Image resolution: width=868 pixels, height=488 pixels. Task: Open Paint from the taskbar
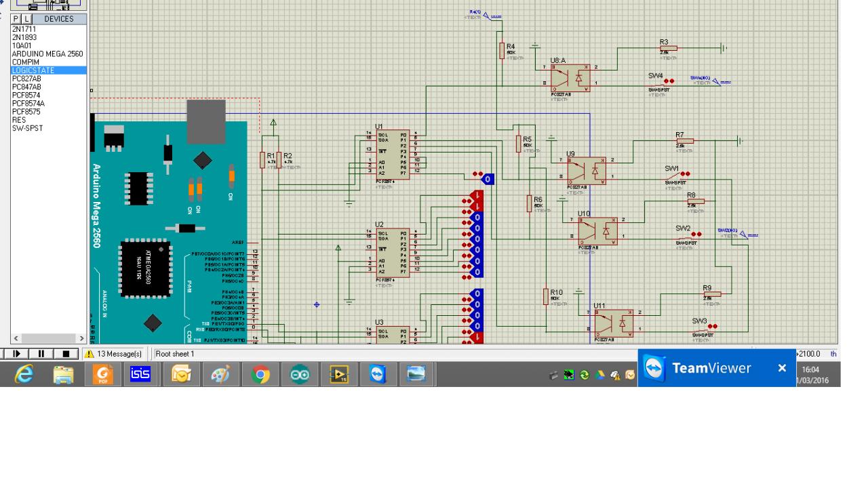(221, 374)
